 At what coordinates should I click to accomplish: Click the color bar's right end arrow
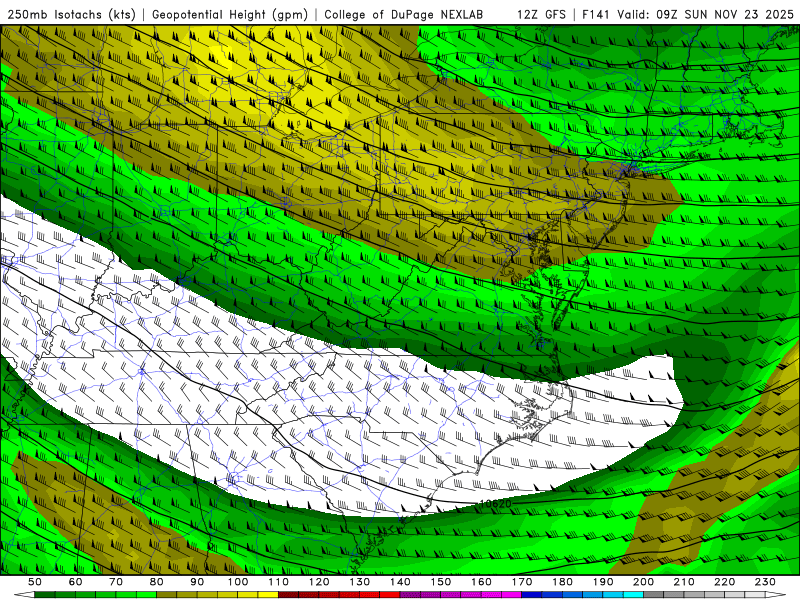click(776, 595)
